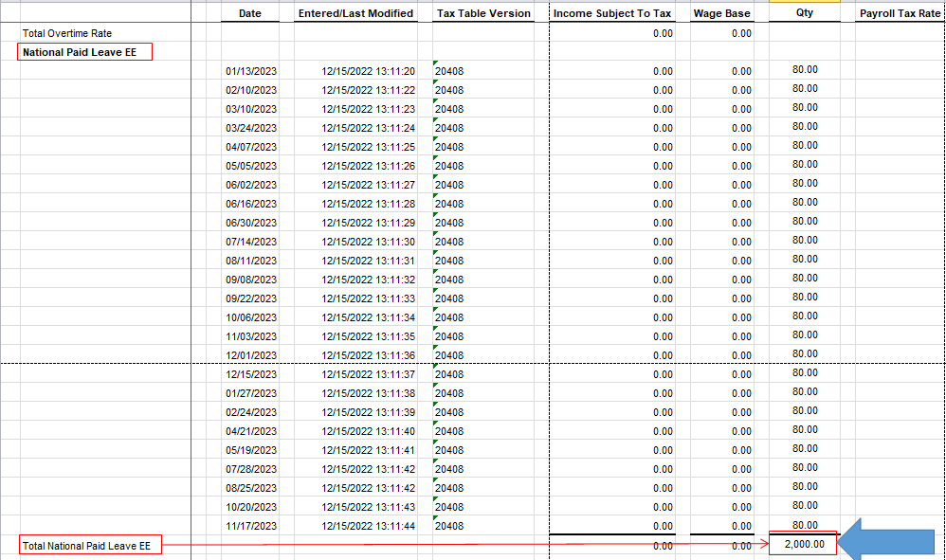Select the Date column header
Screen dimensions: 946x560
pyautogui.click(x=249, y=12)
